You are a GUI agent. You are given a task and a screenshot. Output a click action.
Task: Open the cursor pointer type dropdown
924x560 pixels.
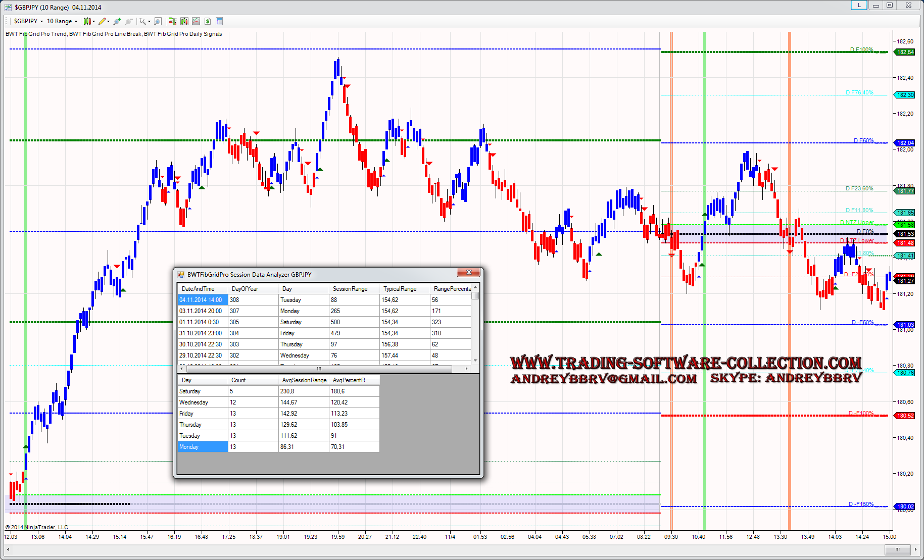[145, 21]
